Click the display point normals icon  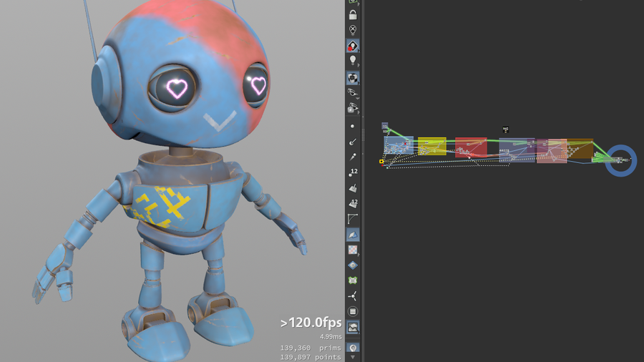(x=353, y=142)
